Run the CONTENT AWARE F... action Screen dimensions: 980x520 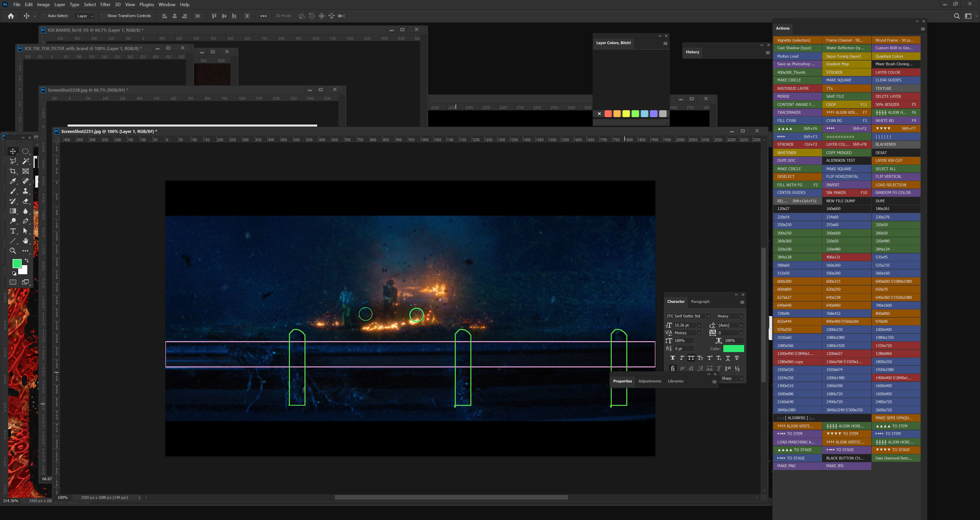(797, 105)
